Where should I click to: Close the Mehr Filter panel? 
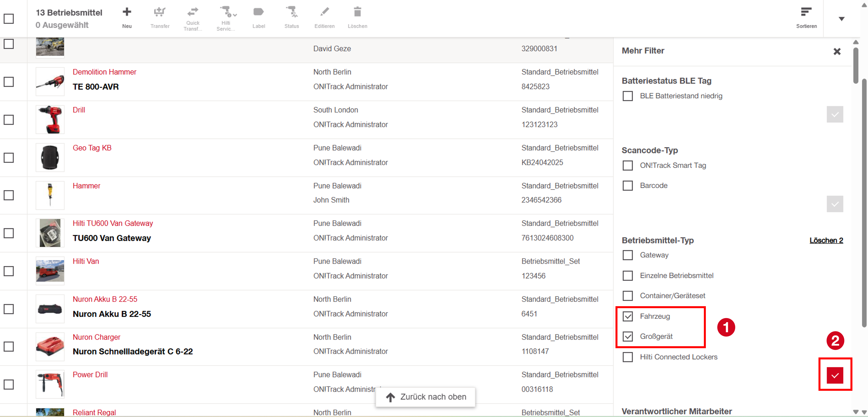(837, 51)
